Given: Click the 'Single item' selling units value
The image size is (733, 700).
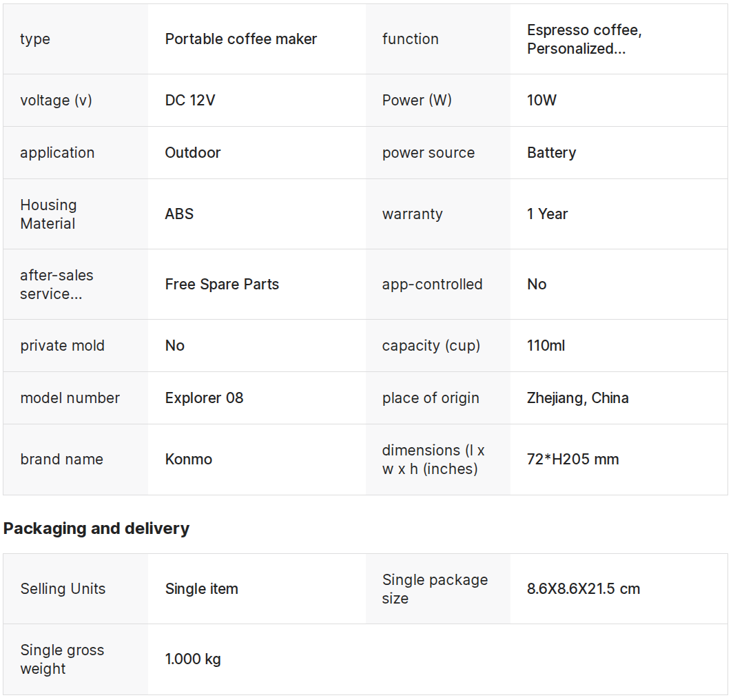Looking at the screenshot, I should pyautogui.click(x=201, y=589).
